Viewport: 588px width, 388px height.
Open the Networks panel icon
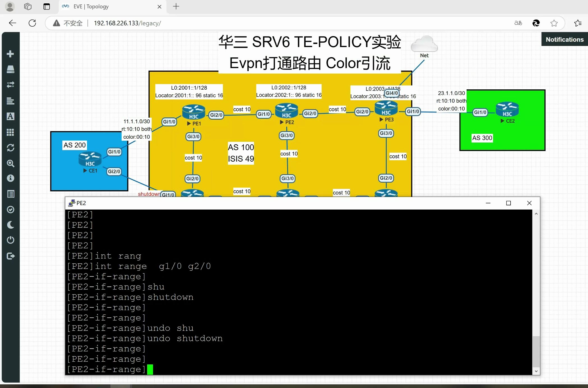[x=11, y=85]
